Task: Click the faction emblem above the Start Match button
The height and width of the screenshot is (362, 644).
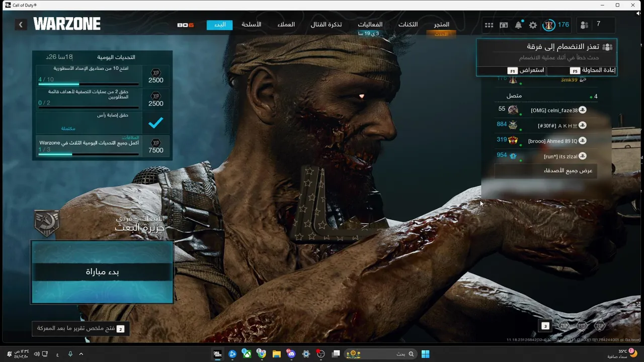Action: click(x=47, y=223)
